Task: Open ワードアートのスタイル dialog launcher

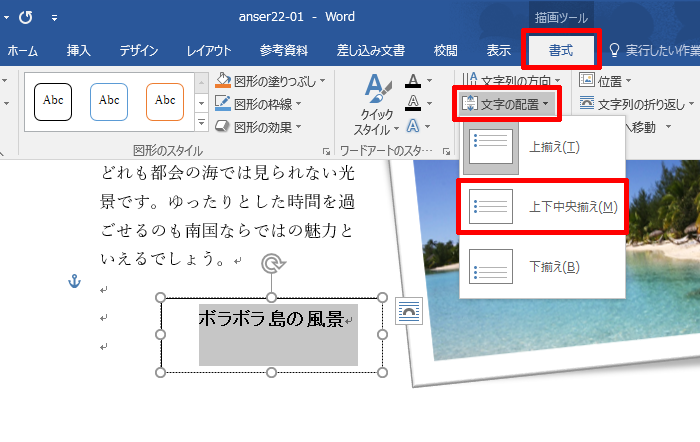Action: [446, 152]
